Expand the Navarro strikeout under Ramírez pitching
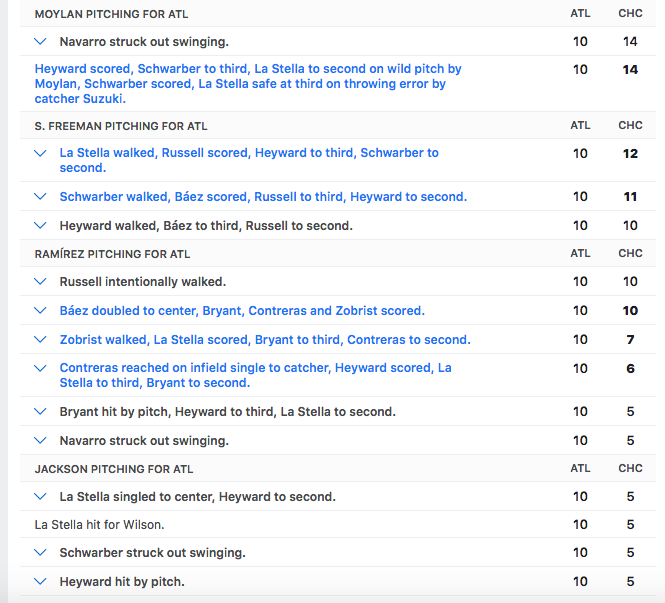 click(x=41, y=441)
